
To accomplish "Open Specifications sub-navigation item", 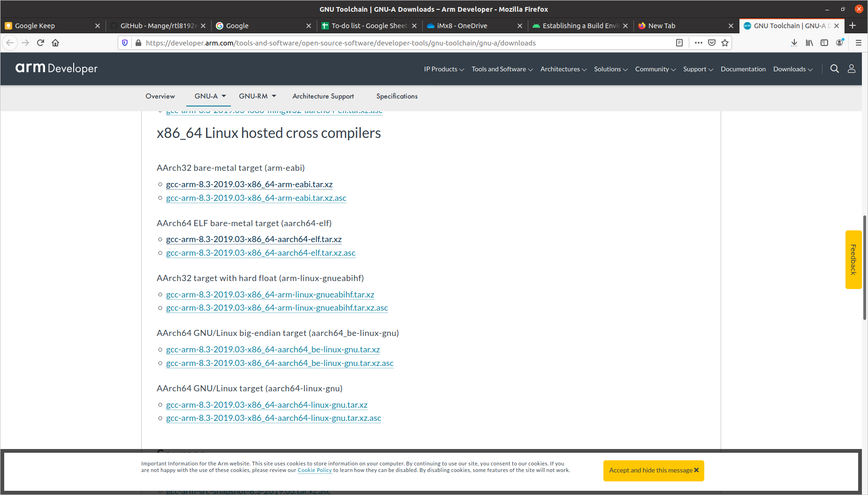I will 397,96.
